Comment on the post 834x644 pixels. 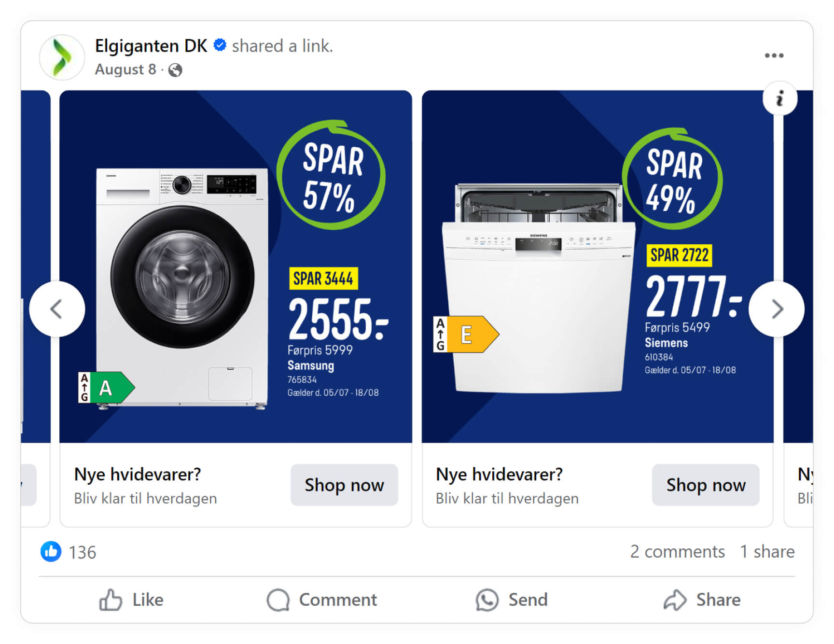[x=322, y=600]
